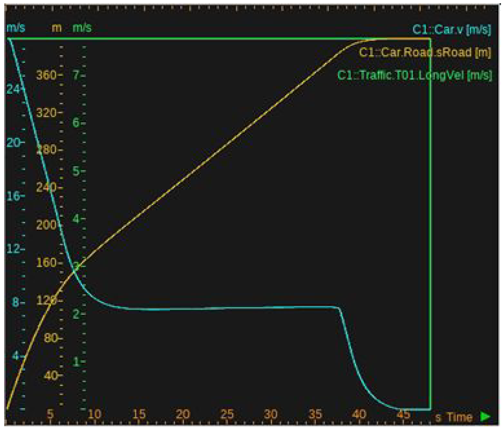
Task: Click the 6 tick on the green axis
Action: click(x=76, y=123)
